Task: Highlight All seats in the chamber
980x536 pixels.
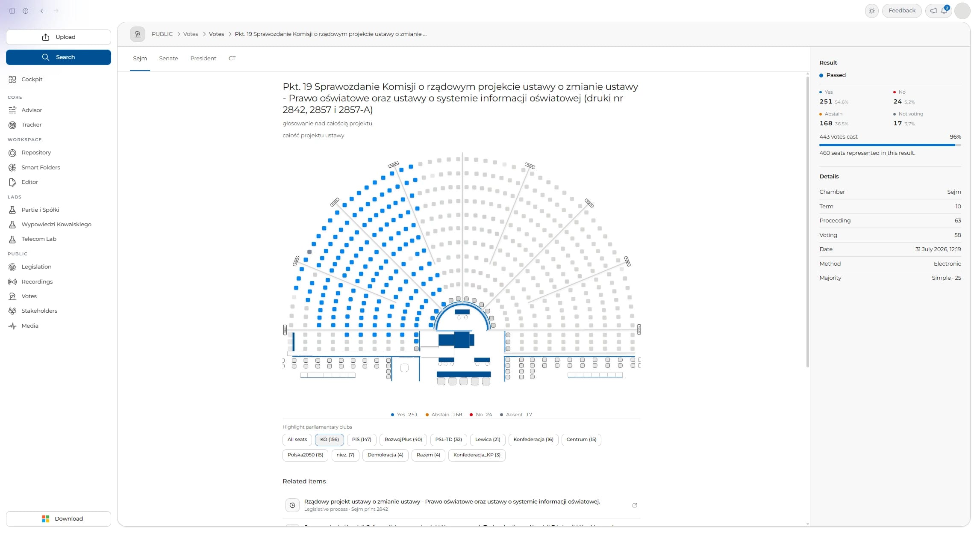Action: click(x=297, y=440)
